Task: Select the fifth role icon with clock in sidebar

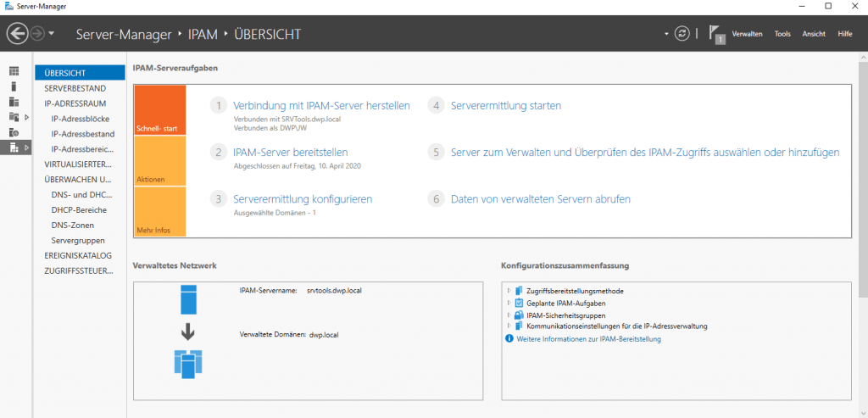Action: click(x=14, y=132)
